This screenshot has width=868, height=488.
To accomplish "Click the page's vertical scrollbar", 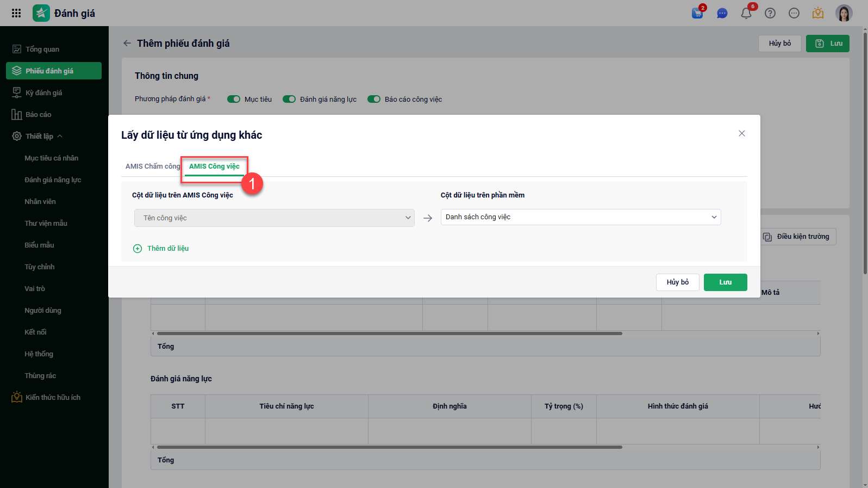I will click(865, 163).
